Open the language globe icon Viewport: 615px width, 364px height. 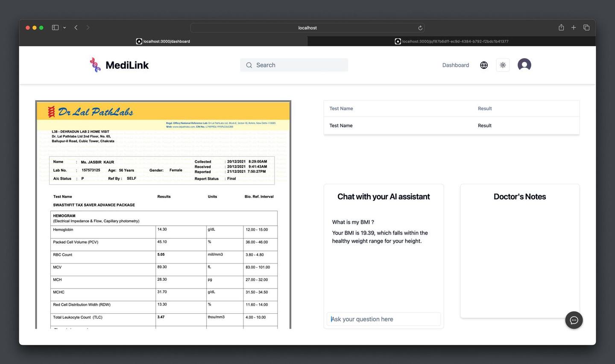(x=484, y=65)
